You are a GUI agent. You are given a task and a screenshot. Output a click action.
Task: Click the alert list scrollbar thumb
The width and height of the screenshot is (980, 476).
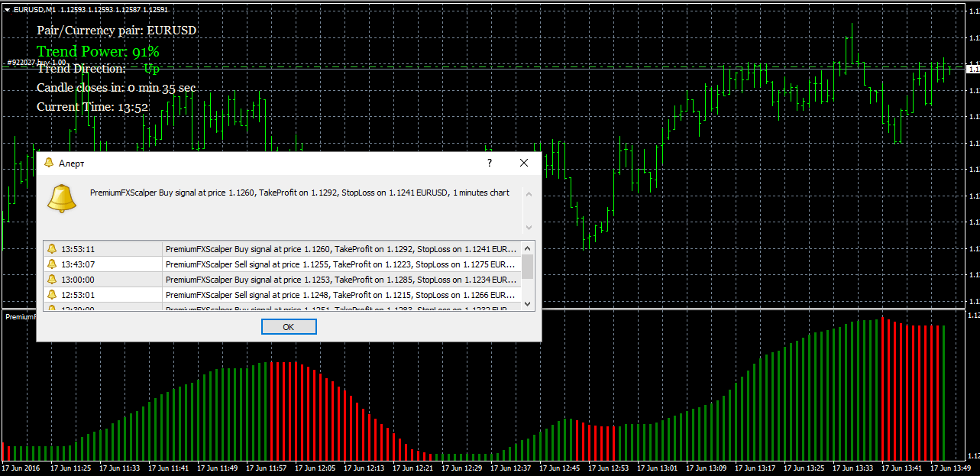pyautogui.click(x=527, y=267)
